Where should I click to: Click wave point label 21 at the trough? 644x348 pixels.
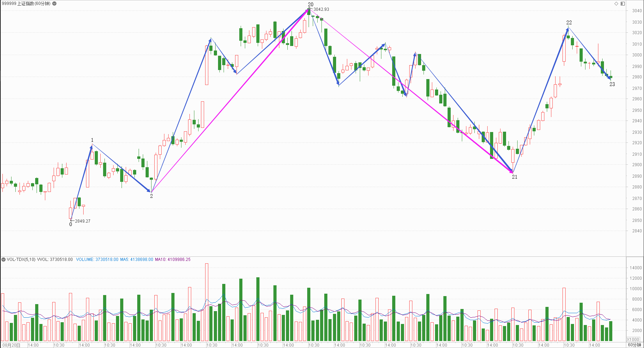click(515, 177)
